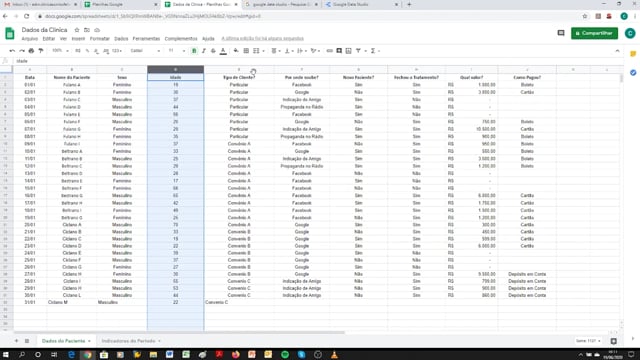The width and height of the screenshot is (640, 360).
Task: Open the text color picker
Action: 223,51
